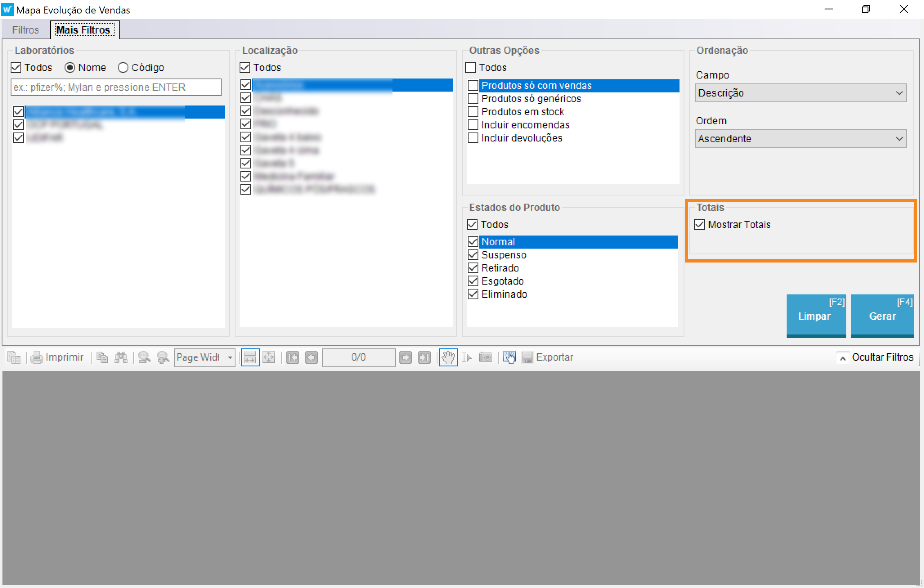Click the Exportar save icon
Image resolution: width=924 pixels, height=588 pixels.
(x=527, y=358)
